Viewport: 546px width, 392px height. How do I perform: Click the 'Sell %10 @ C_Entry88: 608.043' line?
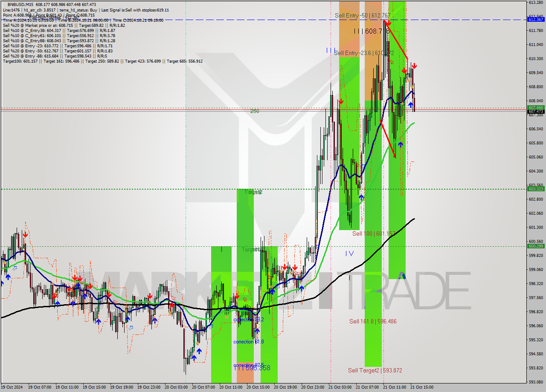tap(59, 41)
